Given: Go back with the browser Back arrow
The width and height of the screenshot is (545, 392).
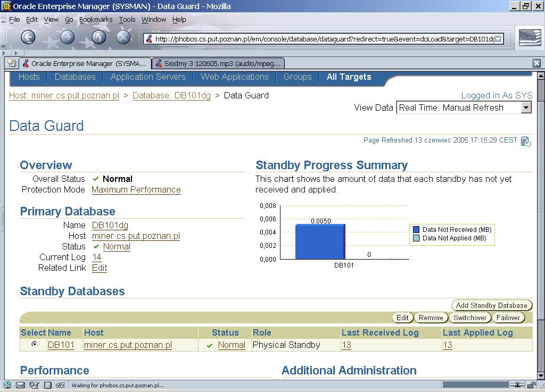Looking at the screenshot, I should tap(28, 37).
